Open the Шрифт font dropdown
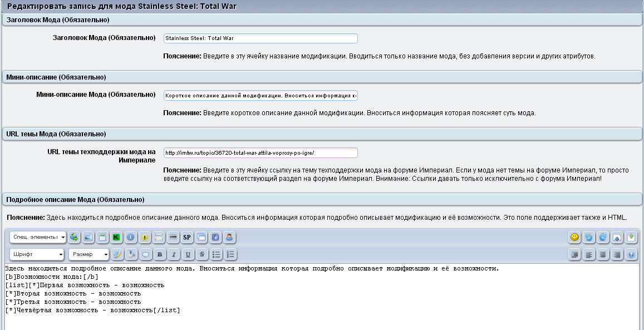This screenshot has height=330, width=644. [37, 254]
